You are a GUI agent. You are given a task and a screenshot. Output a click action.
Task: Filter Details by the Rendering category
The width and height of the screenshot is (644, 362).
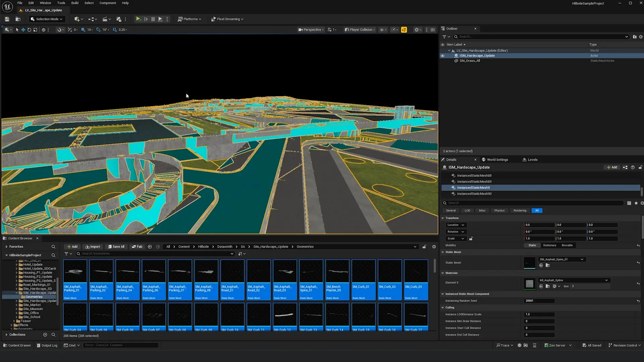[520, 211]
